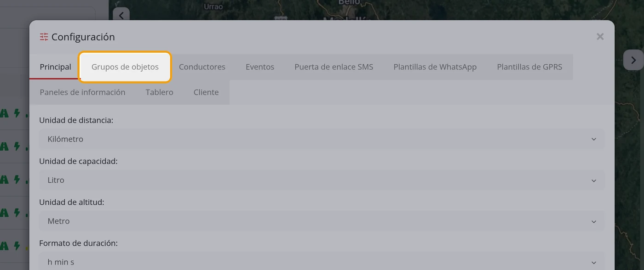Image resolution: width=644 pixels, height=270 pixels.
Task: Switch to the Cliente tab
Action: click(x=206, y=92)
